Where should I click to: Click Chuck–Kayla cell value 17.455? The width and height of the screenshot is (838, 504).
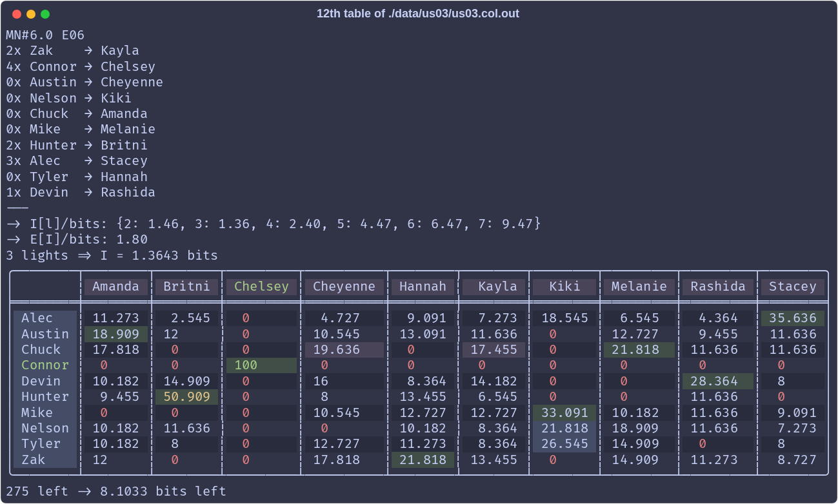(x=494, y=349)
